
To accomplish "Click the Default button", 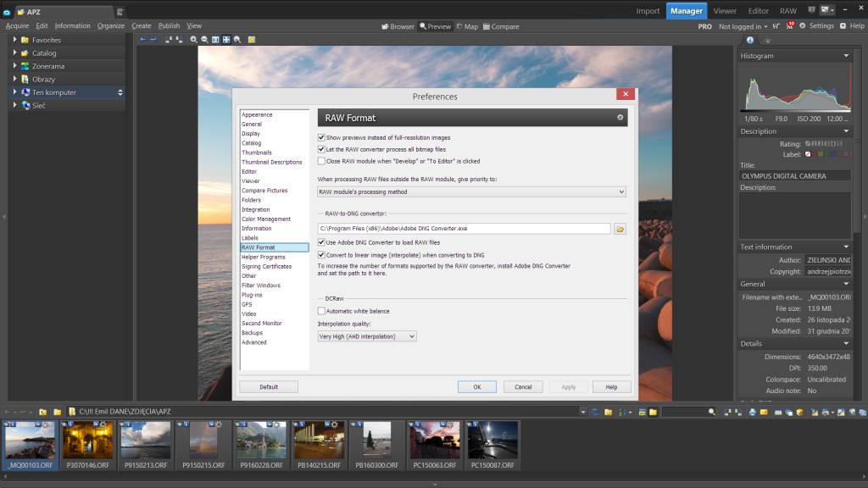I will (269, 387).
